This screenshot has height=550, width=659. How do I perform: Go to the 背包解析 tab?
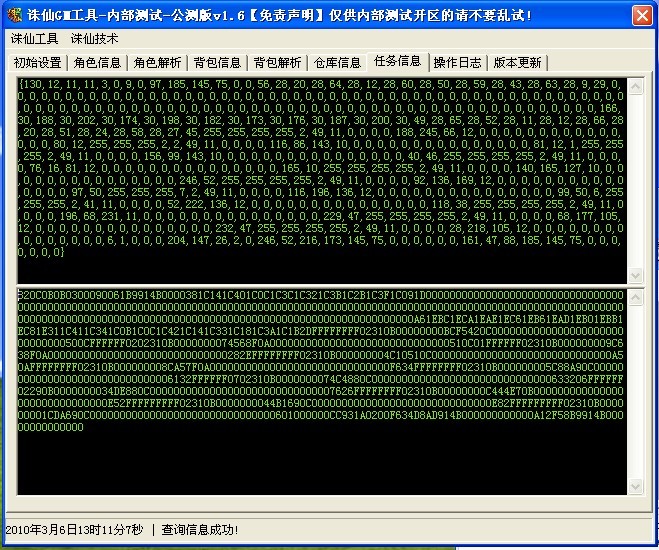point(277,62)
